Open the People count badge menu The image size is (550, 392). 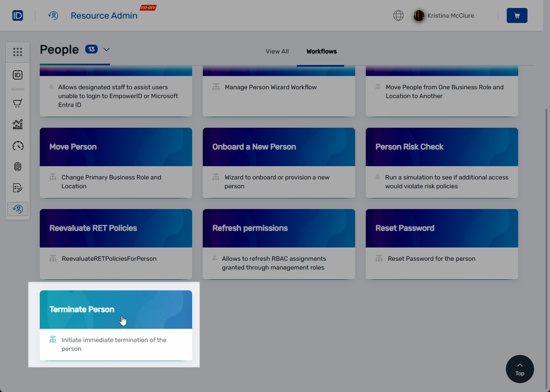[91, 49]
